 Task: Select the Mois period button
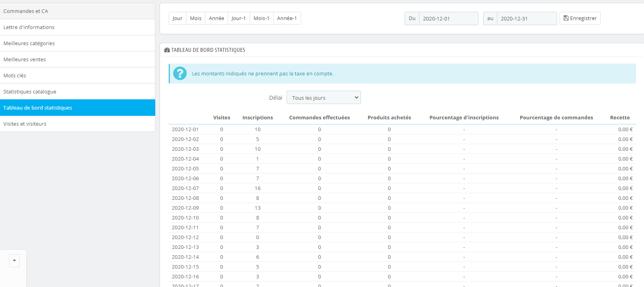[x=195, y=18]
